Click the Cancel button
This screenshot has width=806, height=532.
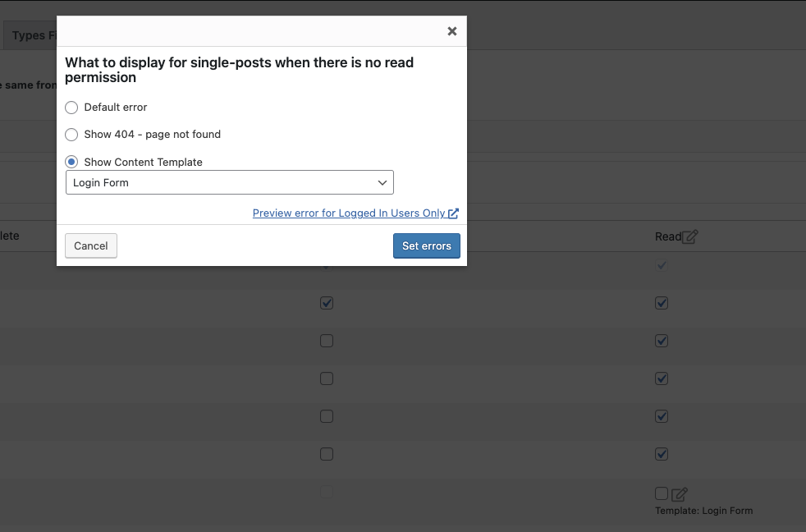91,245
